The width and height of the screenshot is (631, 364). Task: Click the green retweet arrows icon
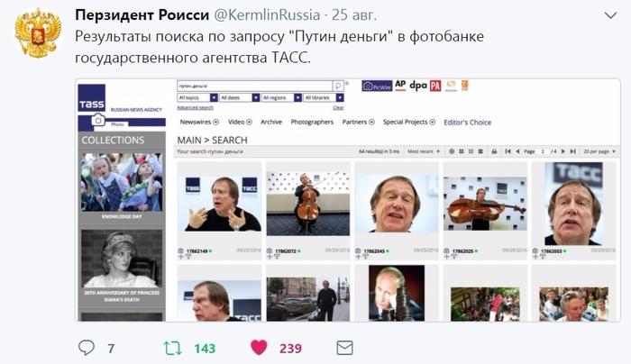(x=173, y=348)
